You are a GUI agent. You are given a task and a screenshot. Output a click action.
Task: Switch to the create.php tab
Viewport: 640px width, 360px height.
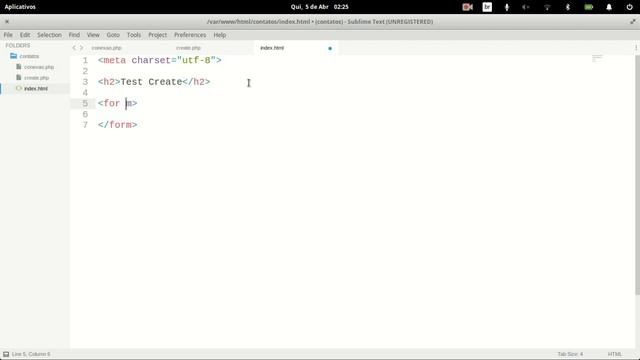pyautogui.click(x=189, y=48)
